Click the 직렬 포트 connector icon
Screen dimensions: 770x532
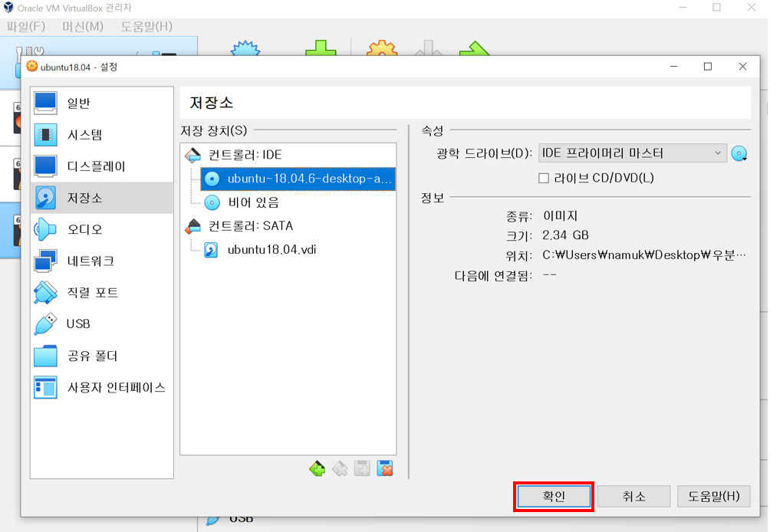[45, 293]
